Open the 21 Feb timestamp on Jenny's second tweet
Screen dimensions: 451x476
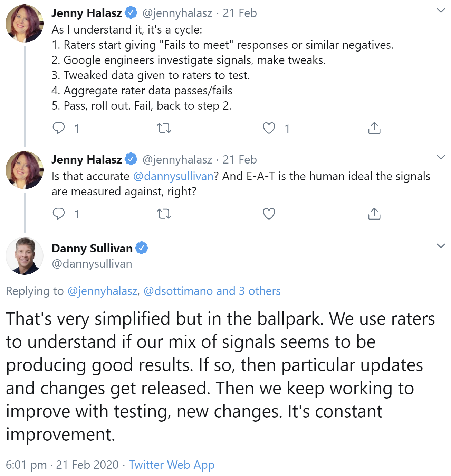(x=240, y=160)
